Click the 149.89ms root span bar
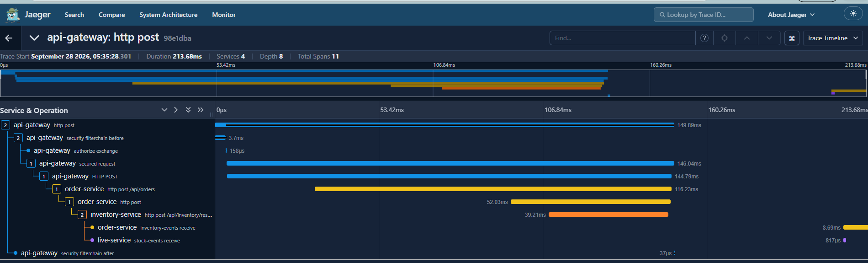This screenshot has width=868, height=263. click(445, 125)
